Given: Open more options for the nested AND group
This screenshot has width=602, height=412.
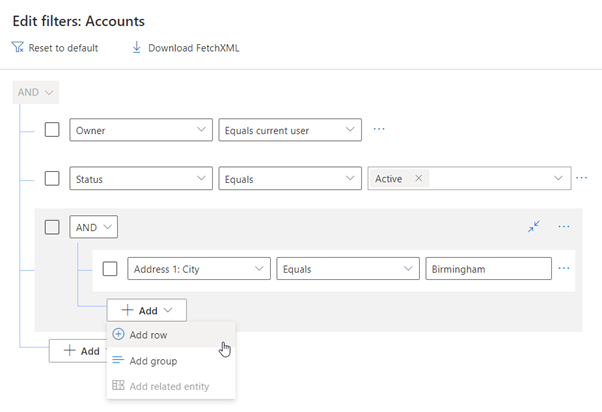Looking at the screenshot, I should tap(564, 227).
